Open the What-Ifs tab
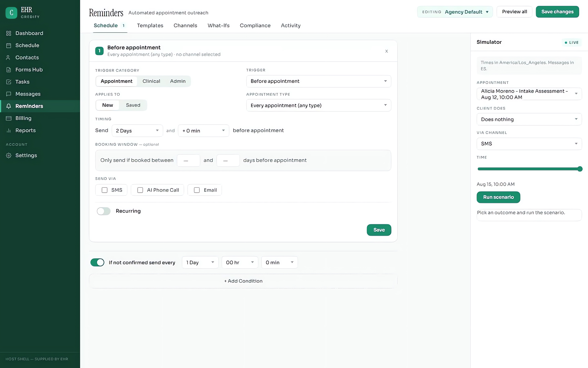 coord(218,26)
